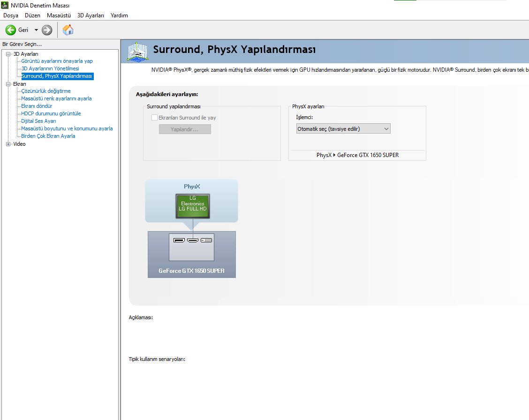Click the HDMI connector icon on GPU diagram
This screenshot has height=420, width=529.
coord(193,240)
